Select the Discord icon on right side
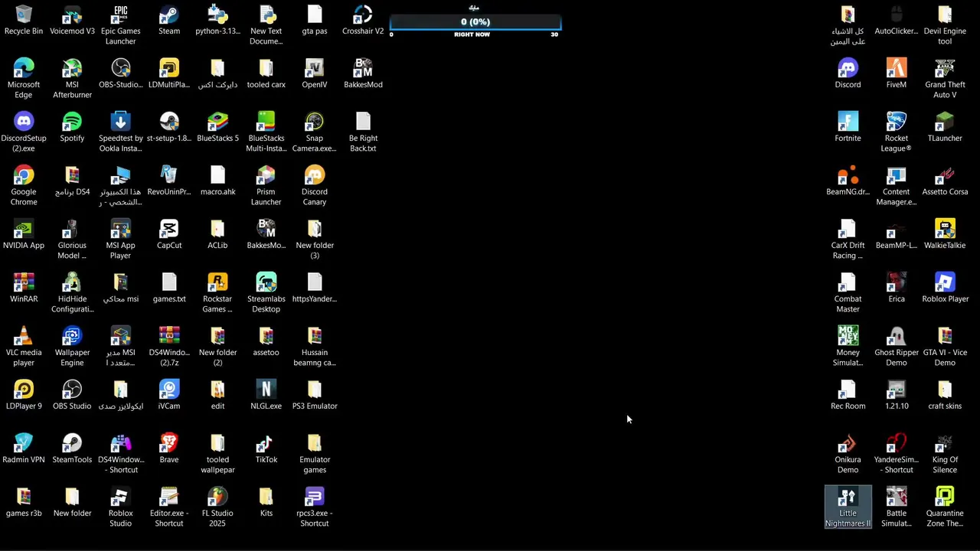980x551 pixels. click(848, 74)
